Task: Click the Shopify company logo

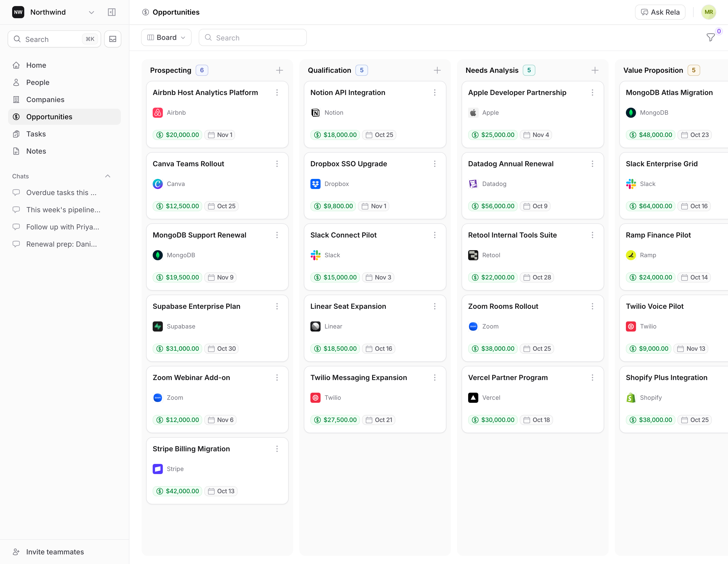Action: [631, 398]
